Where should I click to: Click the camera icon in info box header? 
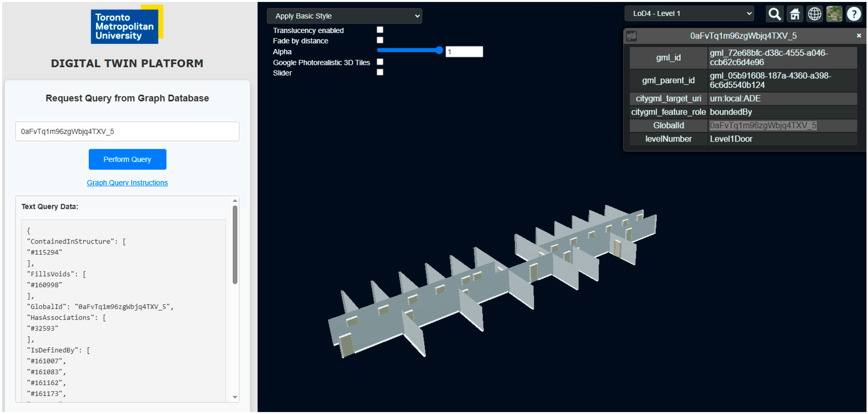(631, 36)
